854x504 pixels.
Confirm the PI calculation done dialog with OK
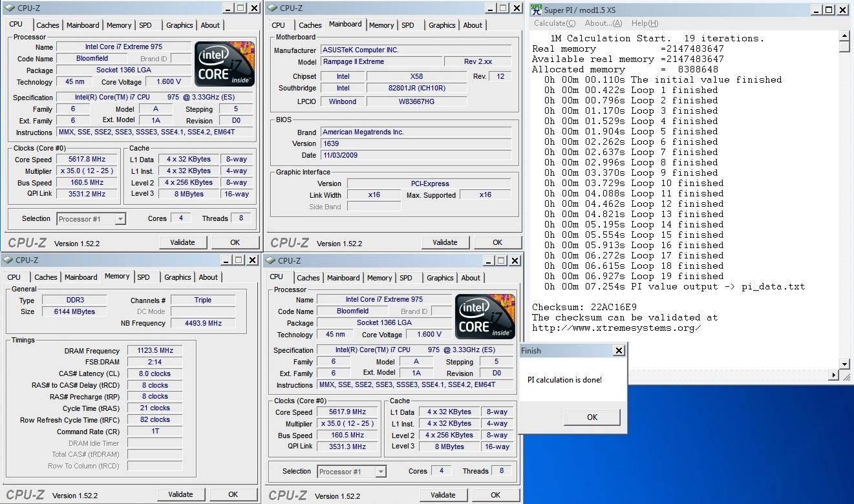[592, 417]
